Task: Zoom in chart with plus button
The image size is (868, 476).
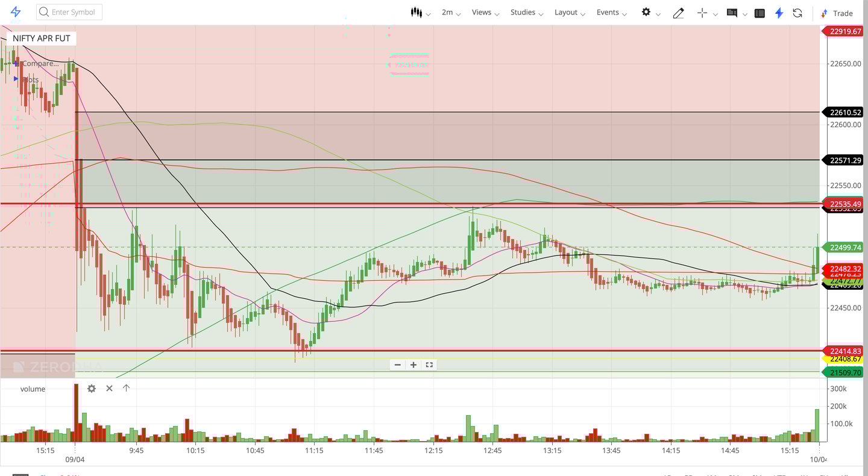Action: tap(414, 365)
